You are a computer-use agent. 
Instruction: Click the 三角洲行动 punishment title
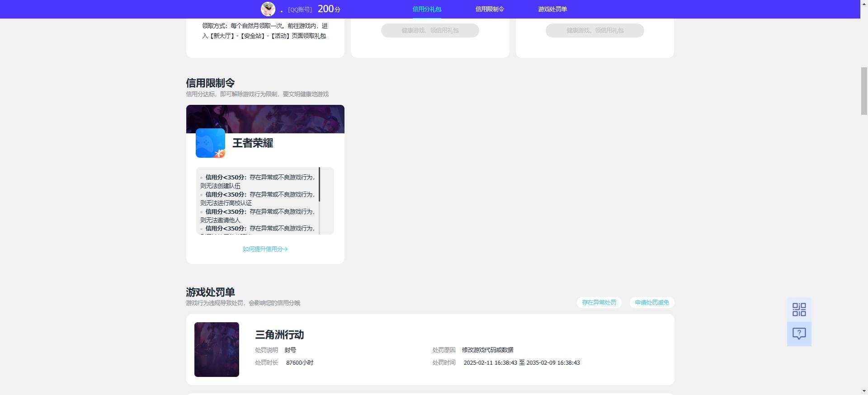click(279, 335)
